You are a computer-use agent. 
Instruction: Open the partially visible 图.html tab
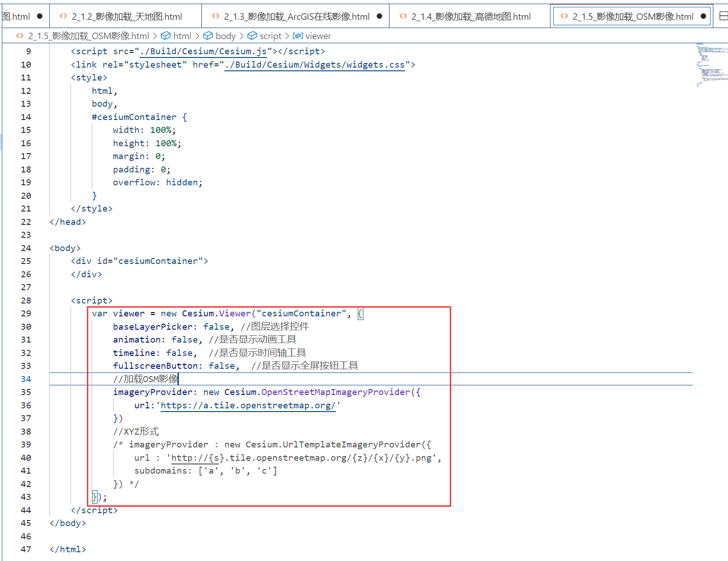pyautogui.click(x=16, y=17)
